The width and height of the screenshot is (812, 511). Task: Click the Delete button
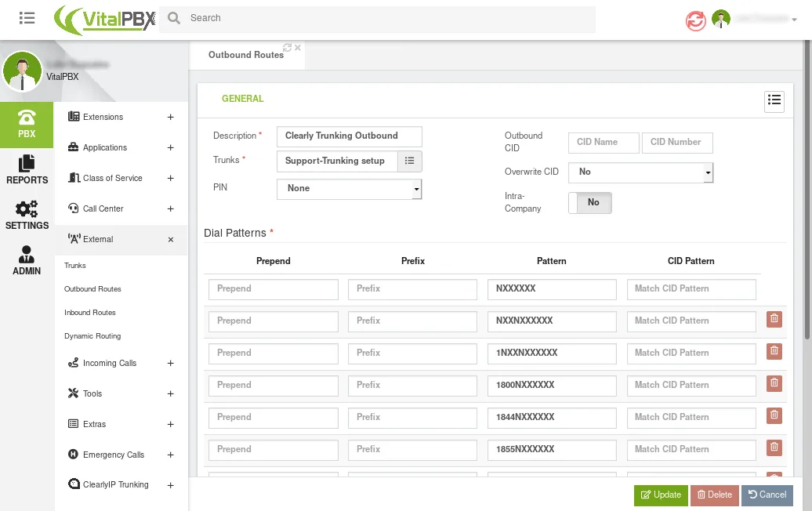715,495
